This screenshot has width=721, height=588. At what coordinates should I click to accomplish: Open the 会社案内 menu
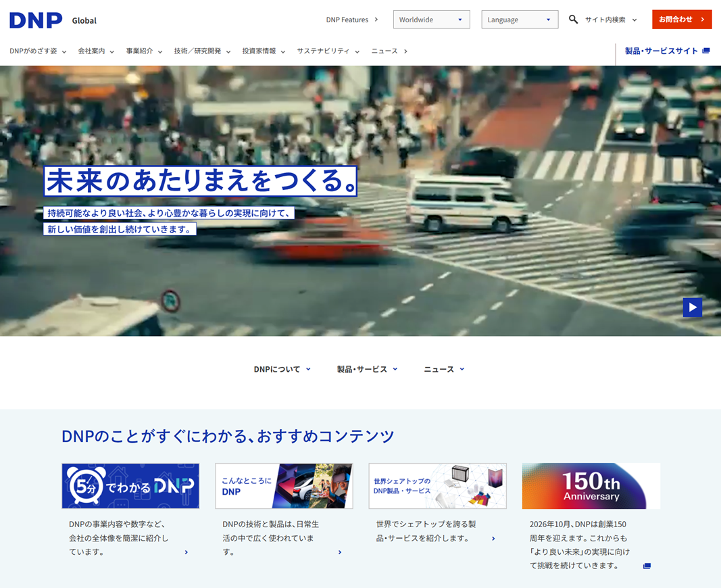click(95, 51)
